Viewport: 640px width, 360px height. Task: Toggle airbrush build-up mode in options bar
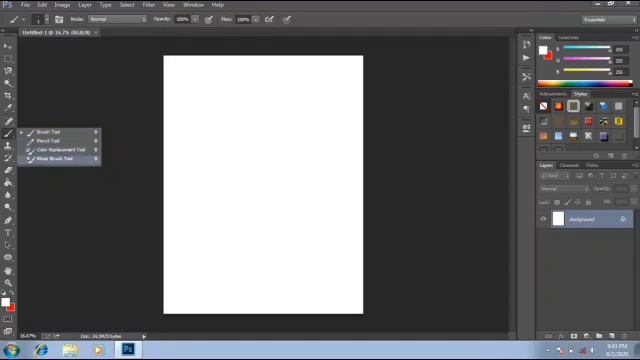point(269,19)
